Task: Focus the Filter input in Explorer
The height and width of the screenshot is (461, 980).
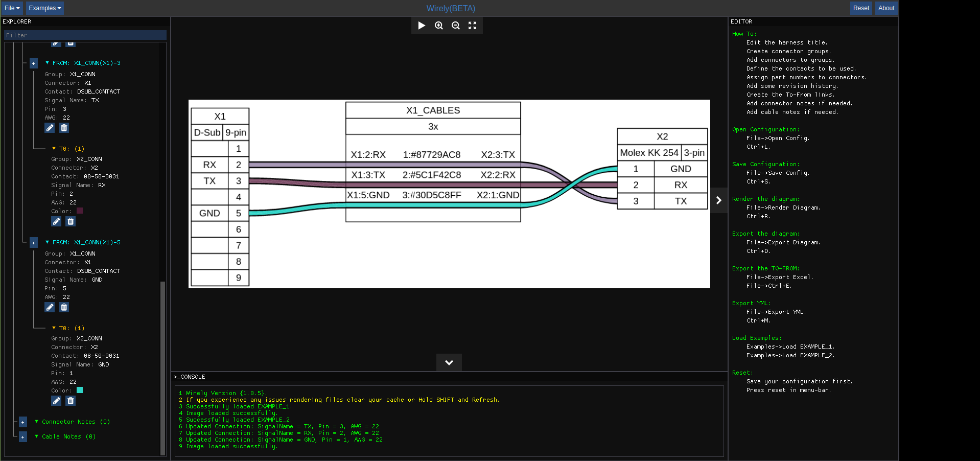Action: point(85,35)
